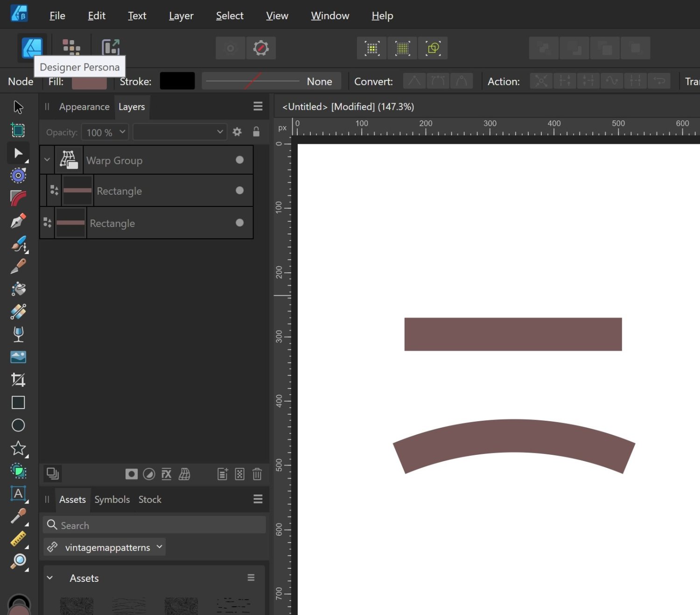Toggle visibility of the top Rectangle layer
Screen dimensions: 700x615
pyautogui.click(x=239, y=190)
